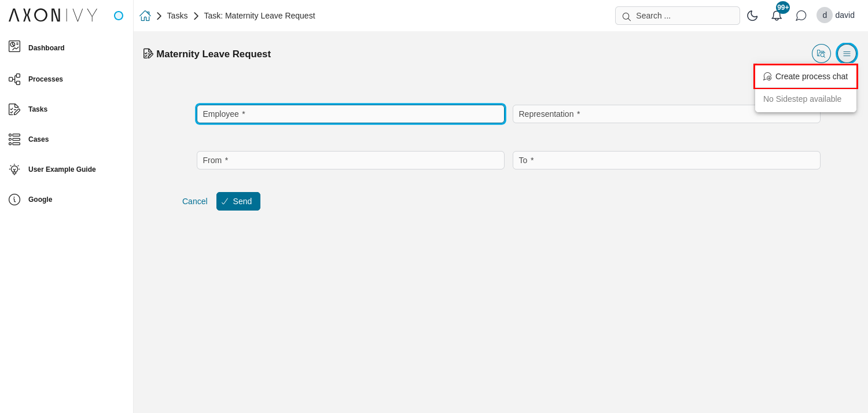Open the Tasks breadcrumb link
Image resolution: width=868 pixels, height=413 pixels.
click(177, 15)
